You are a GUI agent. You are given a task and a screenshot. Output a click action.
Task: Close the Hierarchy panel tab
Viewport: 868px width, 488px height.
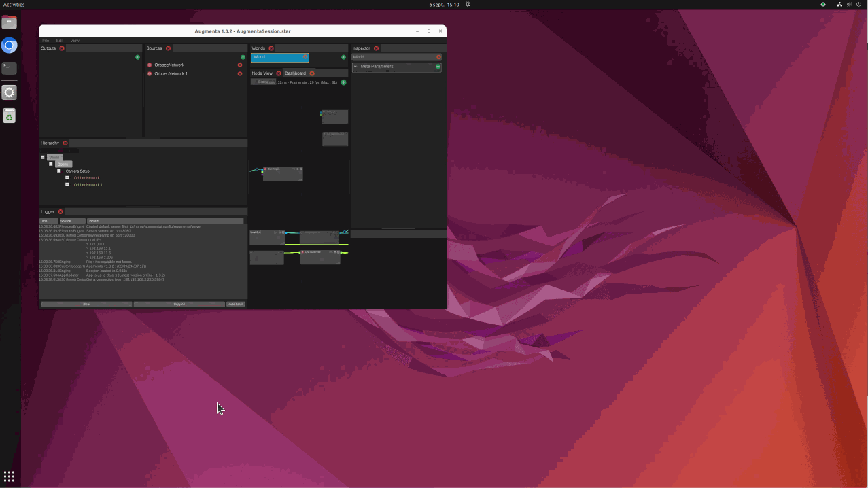pos(65,143)
